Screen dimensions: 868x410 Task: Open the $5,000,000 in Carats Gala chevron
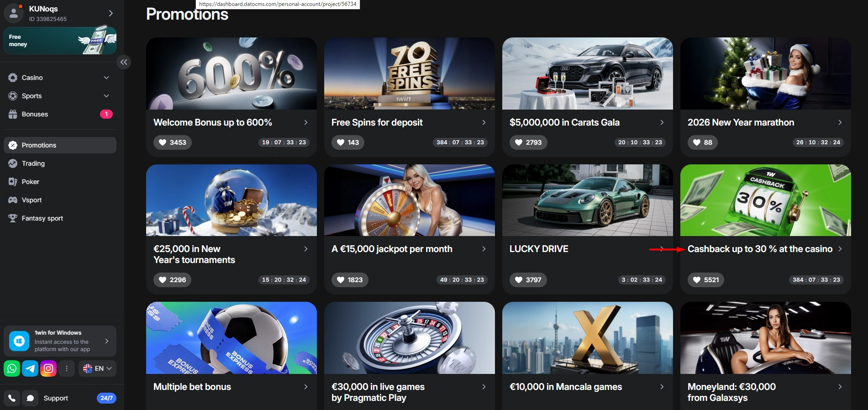point(662,122)
